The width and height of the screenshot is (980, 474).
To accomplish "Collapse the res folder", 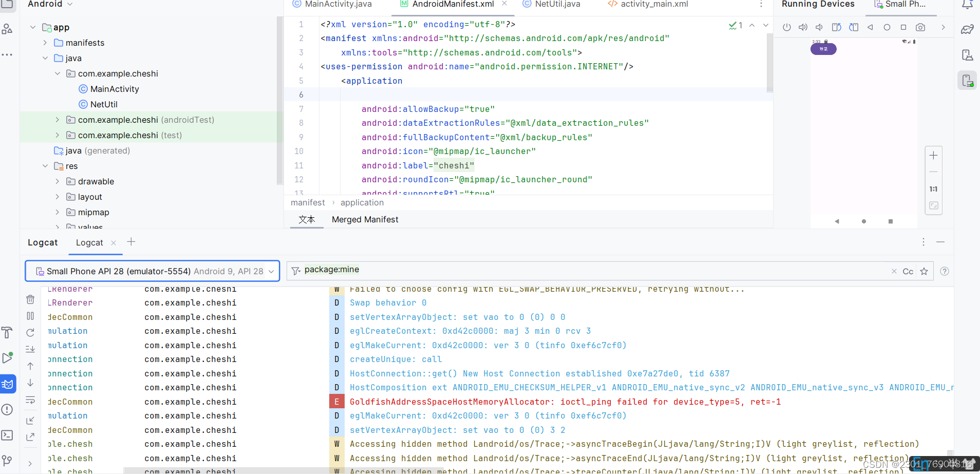I will tap(45, 166).
